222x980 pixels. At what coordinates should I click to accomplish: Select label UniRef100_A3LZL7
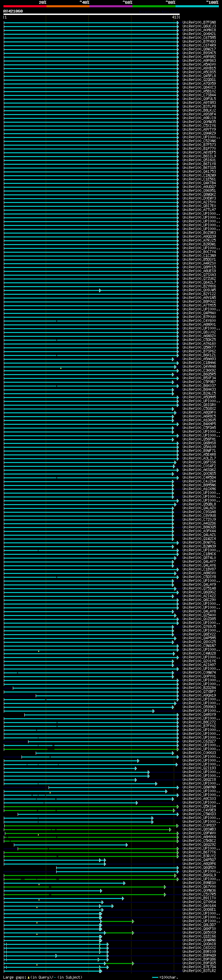pos(199,459)
